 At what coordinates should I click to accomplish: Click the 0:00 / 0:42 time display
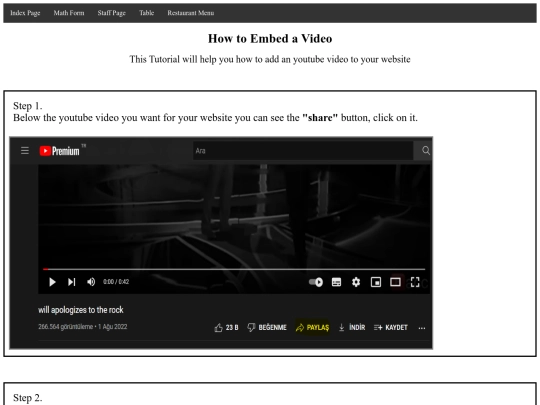pos(116,282)
